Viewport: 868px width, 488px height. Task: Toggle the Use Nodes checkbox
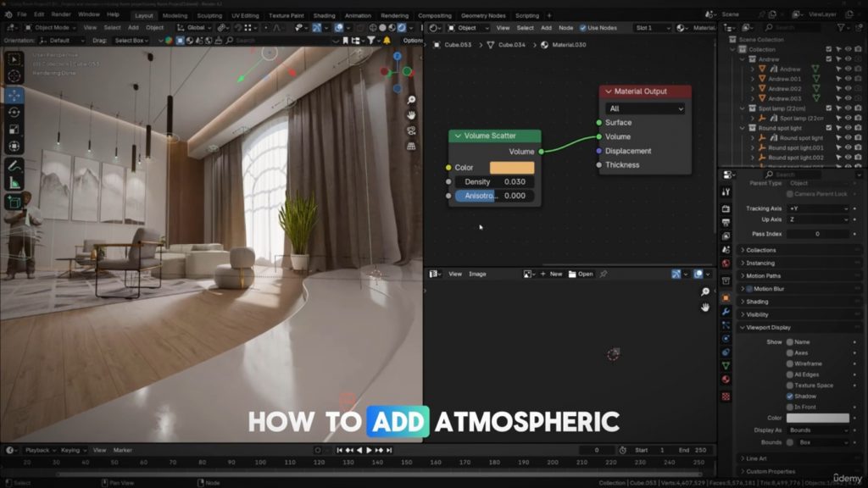pos(583,28)
